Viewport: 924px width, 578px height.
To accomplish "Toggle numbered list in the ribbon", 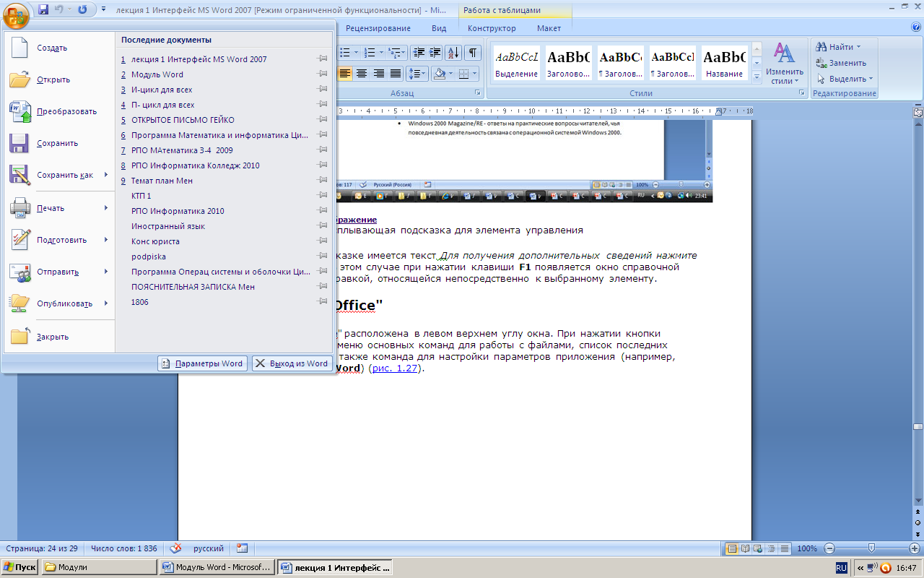I will [370, 53].
